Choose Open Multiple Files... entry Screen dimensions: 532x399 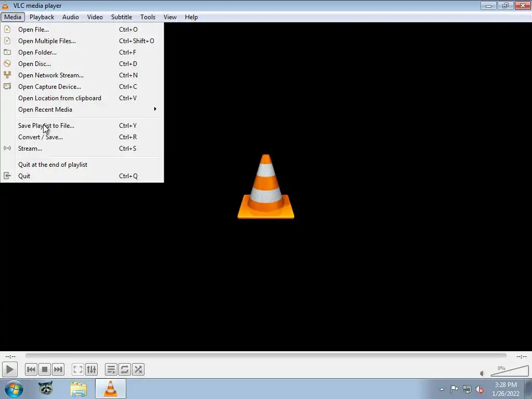[x=82, y=41]
